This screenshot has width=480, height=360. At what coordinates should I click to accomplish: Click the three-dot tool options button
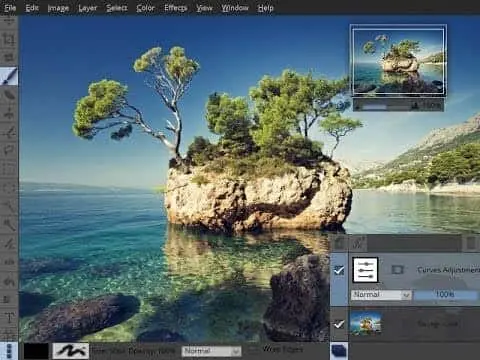coord(9,351)
